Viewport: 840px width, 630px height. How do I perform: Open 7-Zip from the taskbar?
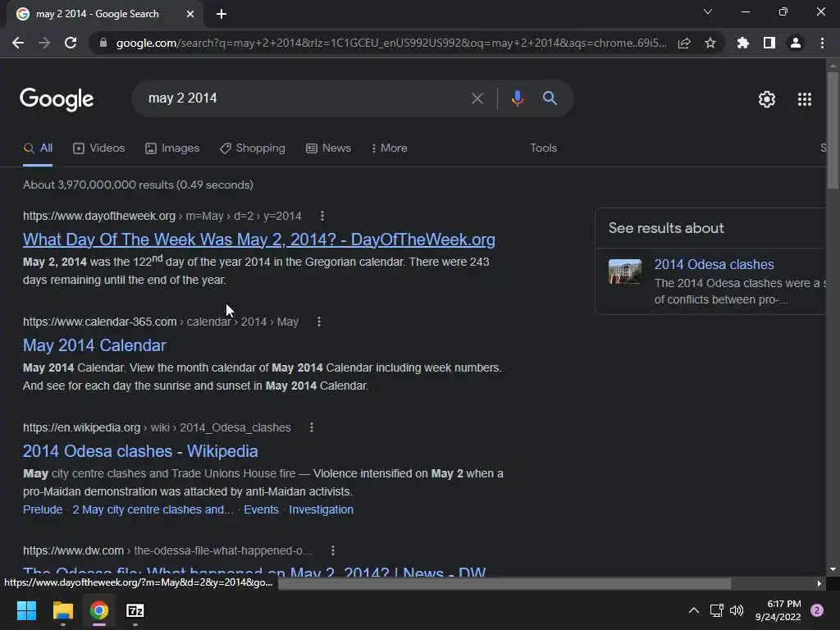pyautogui.click(x=135, y=610)
